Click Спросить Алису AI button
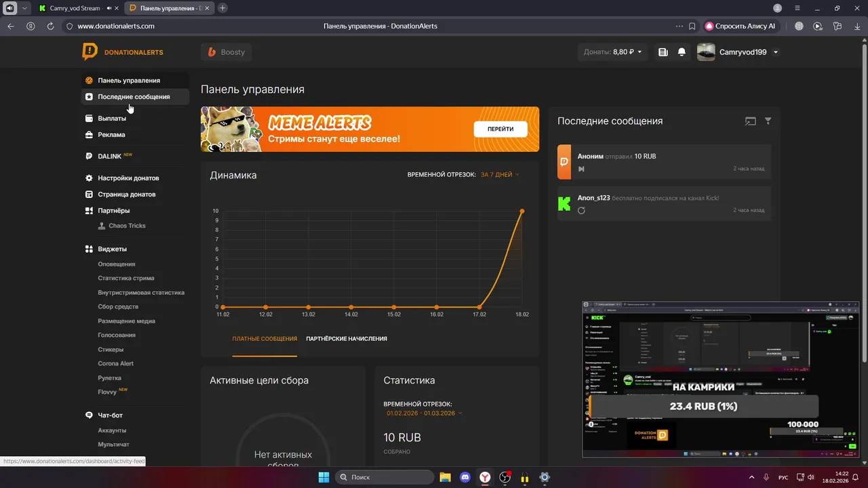 [741, 26]
